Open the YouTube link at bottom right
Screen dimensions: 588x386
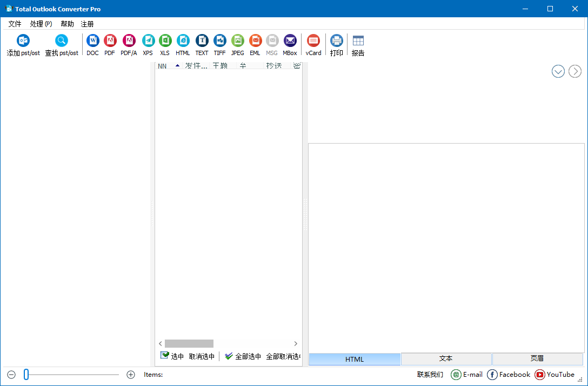554,374
